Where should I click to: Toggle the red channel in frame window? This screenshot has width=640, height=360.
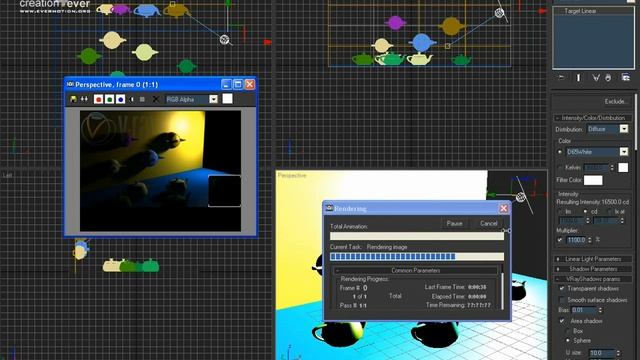[x=98, y=99]
